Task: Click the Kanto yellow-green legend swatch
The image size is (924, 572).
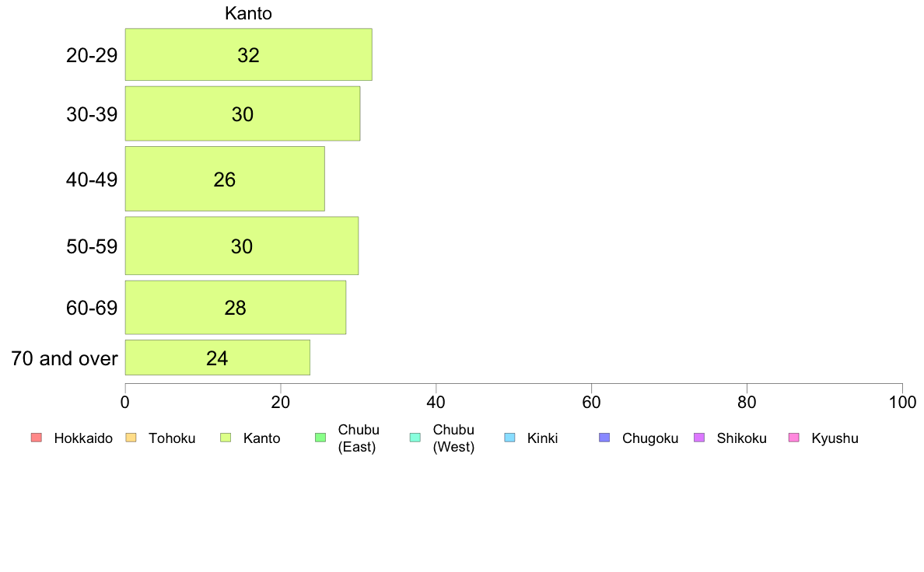Action: (226, 438)
